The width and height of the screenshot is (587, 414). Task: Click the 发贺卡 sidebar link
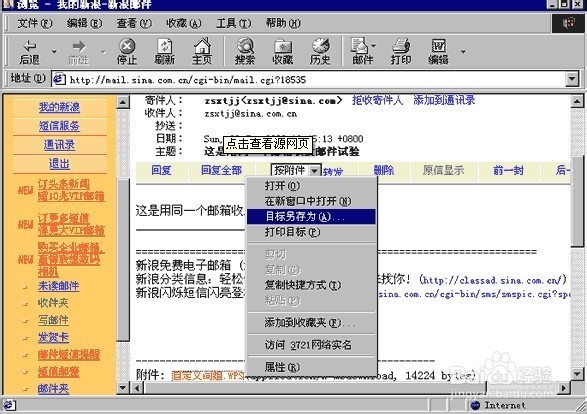click(x=53, y=337)
